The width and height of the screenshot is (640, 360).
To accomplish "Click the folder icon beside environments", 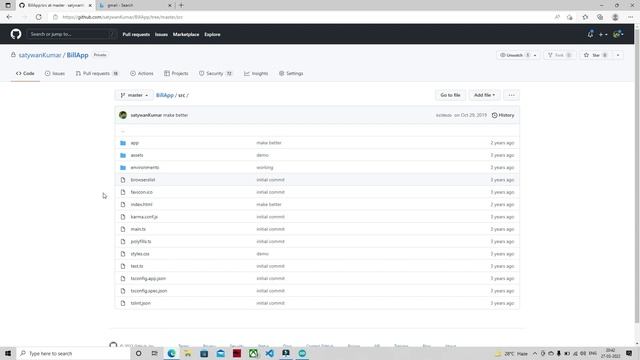I will [x=123, y=167].
